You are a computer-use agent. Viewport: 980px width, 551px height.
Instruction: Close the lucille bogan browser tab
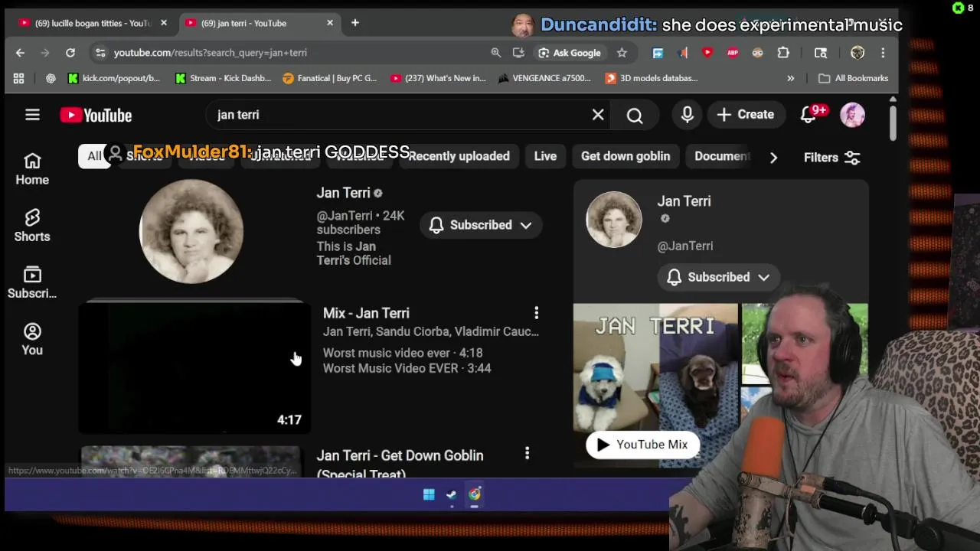163,23
